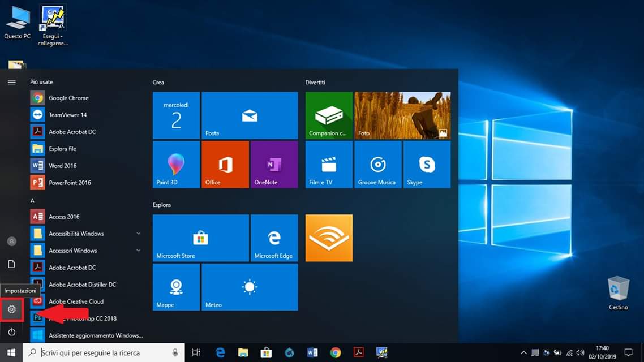Click the Divertiti tile group header
This screenshot has height=362, width=644.
coord(315,83)
